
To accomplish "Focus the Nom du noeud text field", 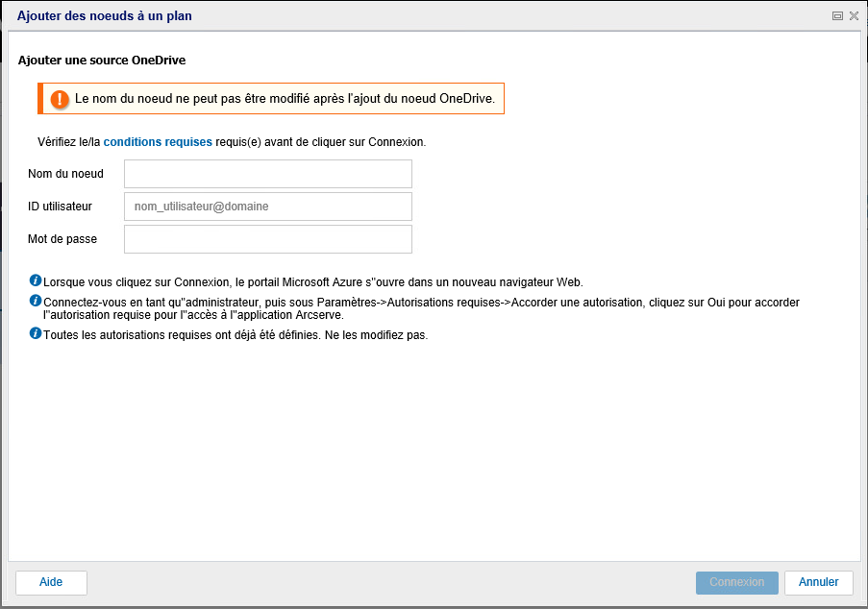I will click(x=268, y=174).
